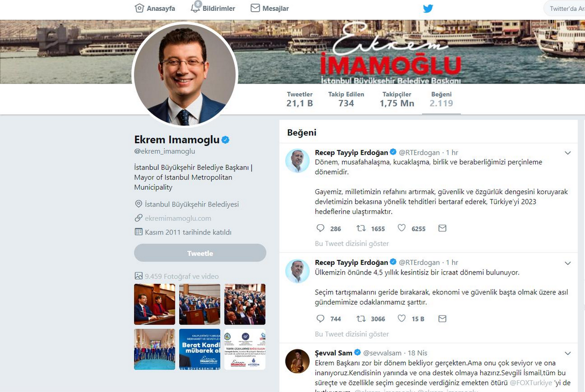
Task: Expand options chevron on second Erdoğan tweet
Action: pos(568,263)
